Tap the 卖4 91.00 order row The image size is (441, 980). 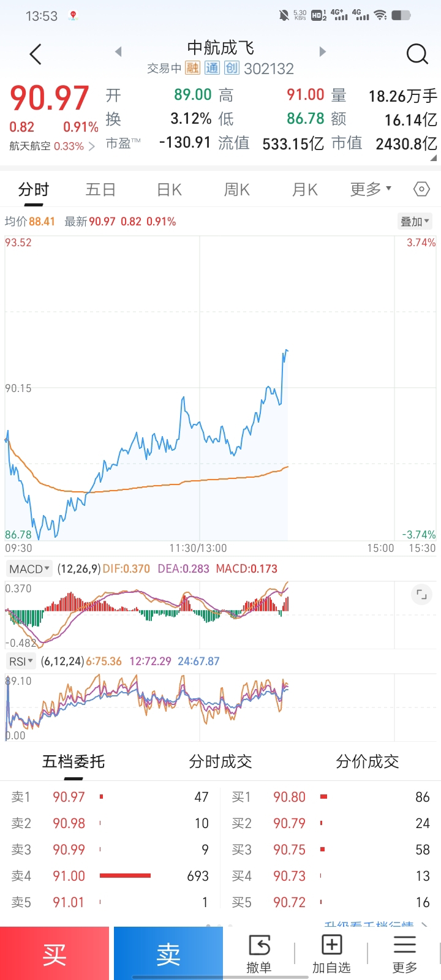(110, 876)
